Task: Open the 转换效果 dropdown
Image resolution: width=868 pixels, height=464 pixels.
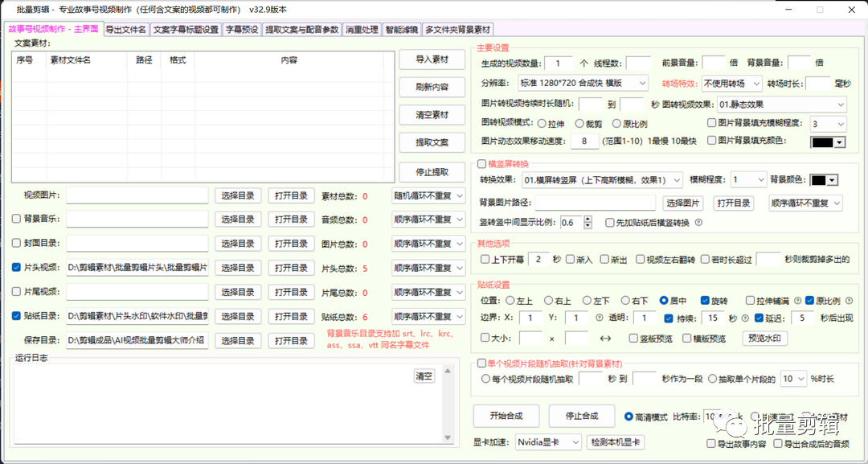Action: coord(602,180)
